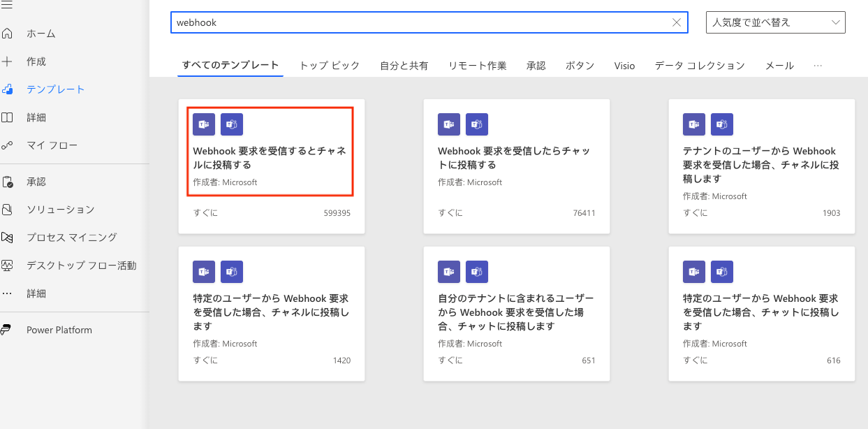Screen dimensions: 868x429
Task: Click the ソリューション sidebar icon
Action: [7, 210]
